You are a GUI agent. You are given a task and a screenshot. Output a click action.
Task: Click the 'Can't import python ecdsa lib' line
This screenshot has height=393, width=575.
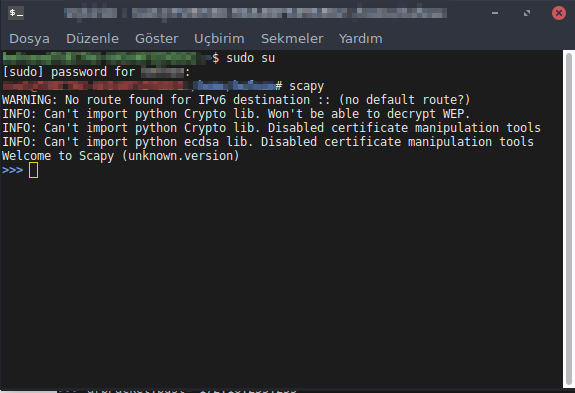pos(268,142)
